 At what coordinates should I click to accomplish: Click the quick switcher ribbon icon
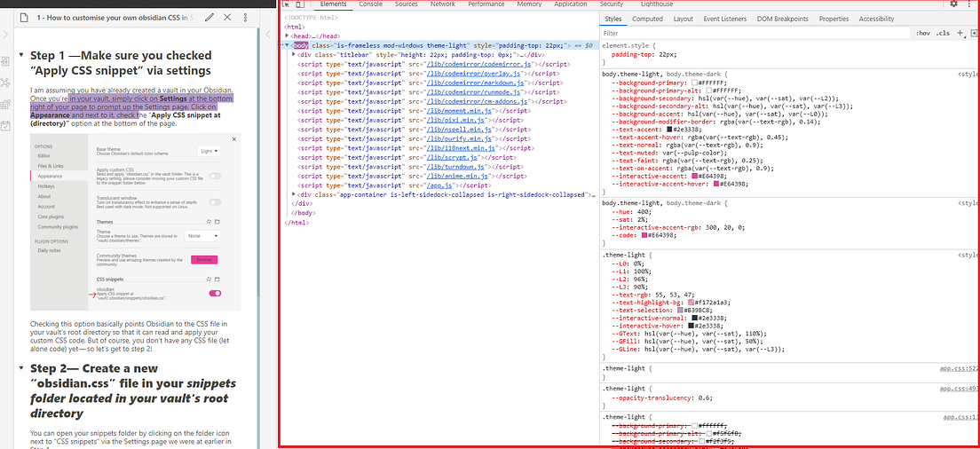(5, 62)
